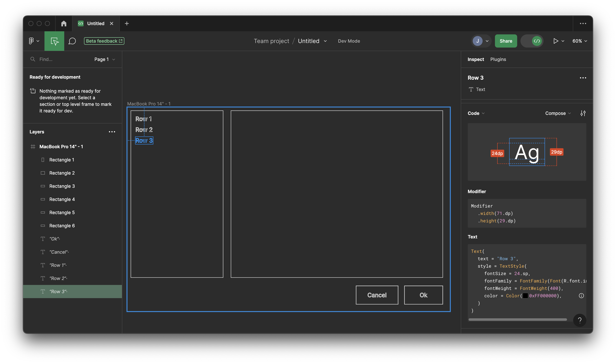Select the comment tool
The image size is (616, 364).
pos(72,41)
